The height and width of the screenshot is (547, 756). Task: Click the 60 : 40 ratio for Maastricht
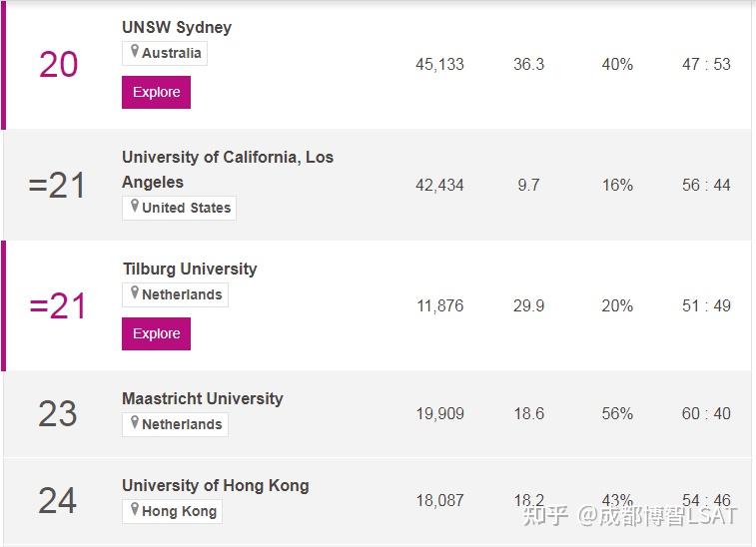point(706,413)
